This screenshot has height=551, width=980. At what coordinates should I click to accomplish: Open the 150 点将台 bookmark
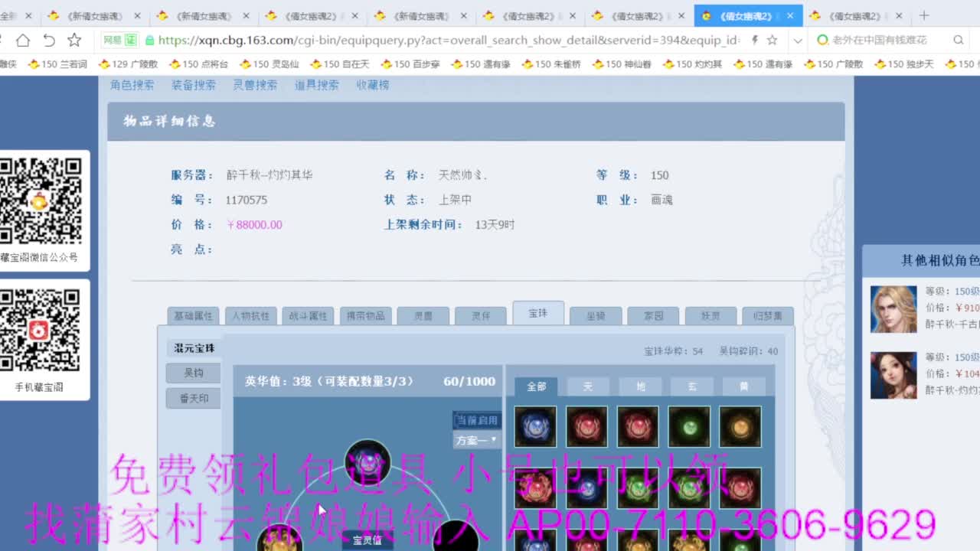tap(198, 64)
